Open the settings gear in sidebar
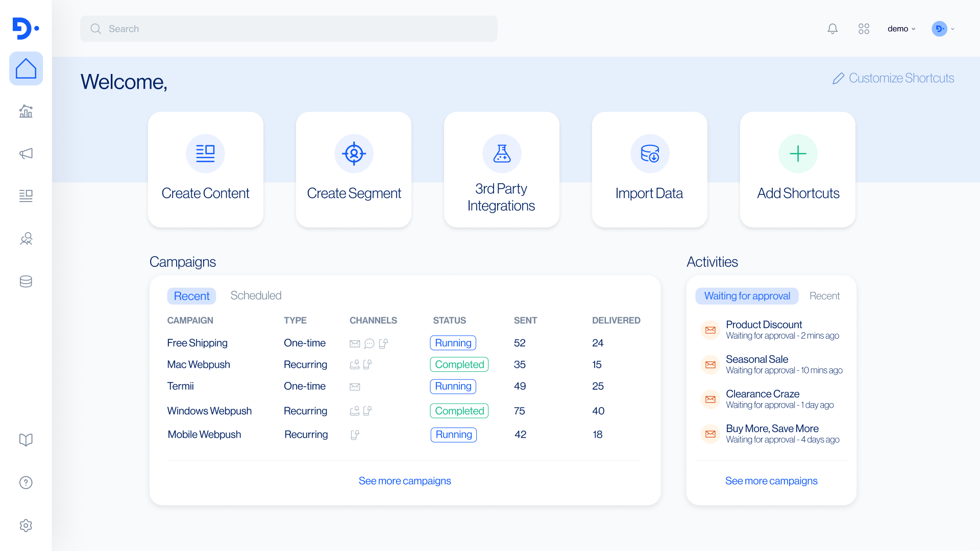980x551 pixels. click(x=26, y=525)
